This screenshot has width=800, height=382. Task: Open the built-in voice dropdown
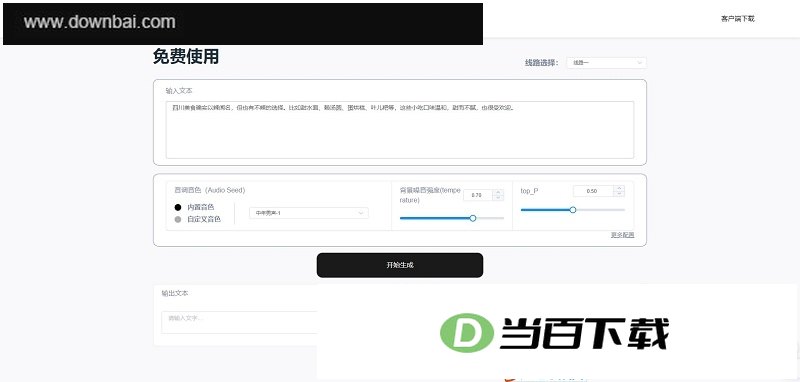point(309,213)
